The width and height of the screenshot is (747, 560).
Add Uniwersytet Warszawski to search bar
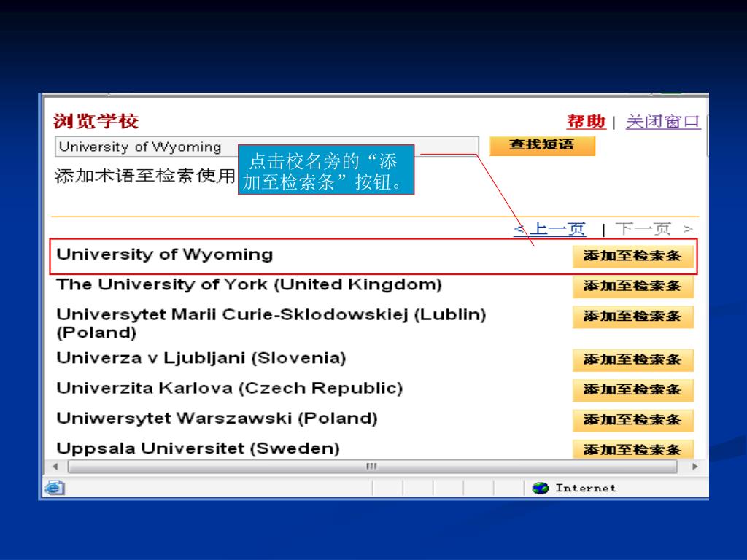(x=632, y=419)
